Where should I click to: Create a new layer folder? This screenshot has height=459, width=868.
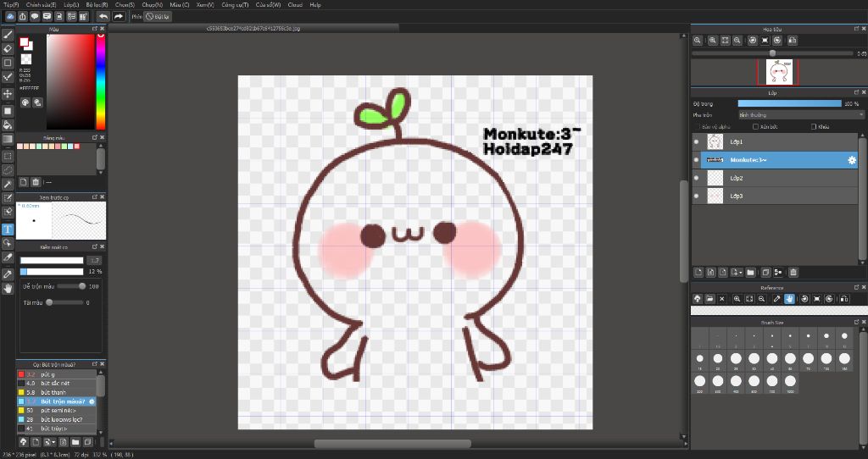pos(751,272)
